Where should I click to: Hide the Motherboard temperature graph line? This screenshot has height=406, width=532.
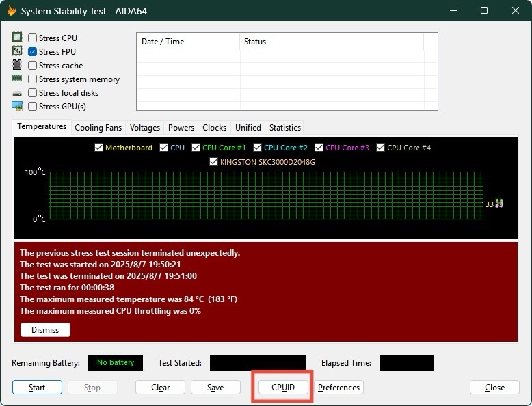coord(98,147)
